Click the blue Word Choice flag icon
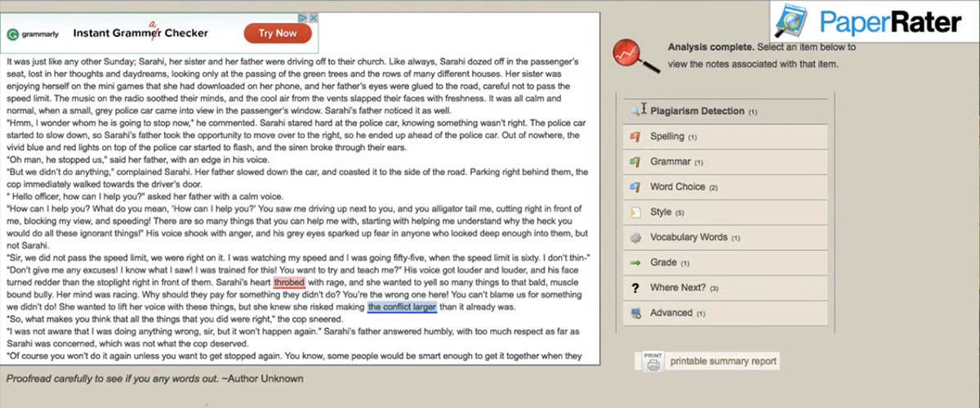The image size is (980, 408). [635, 187]
